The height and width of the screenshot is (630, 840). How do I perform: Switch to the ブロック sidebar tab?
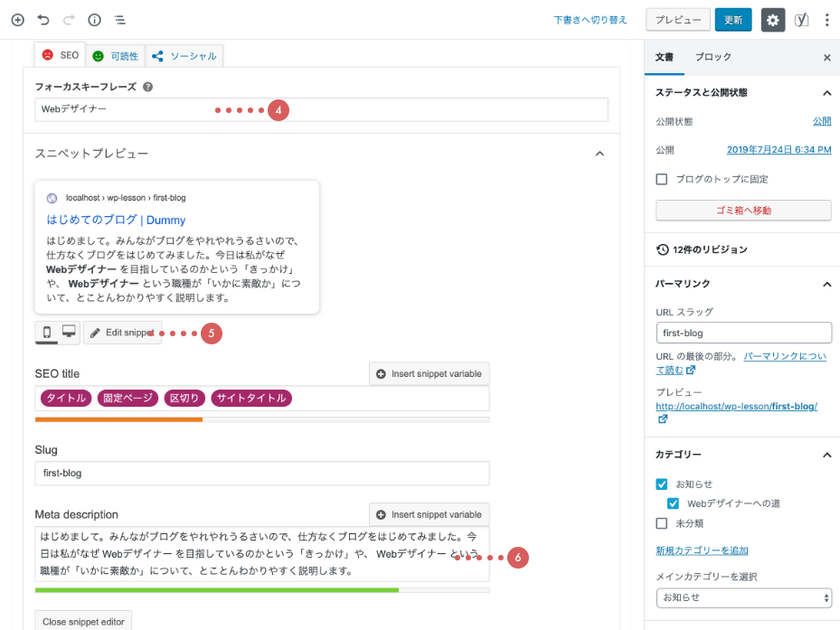pyautogui.click(x=713, y=57)
